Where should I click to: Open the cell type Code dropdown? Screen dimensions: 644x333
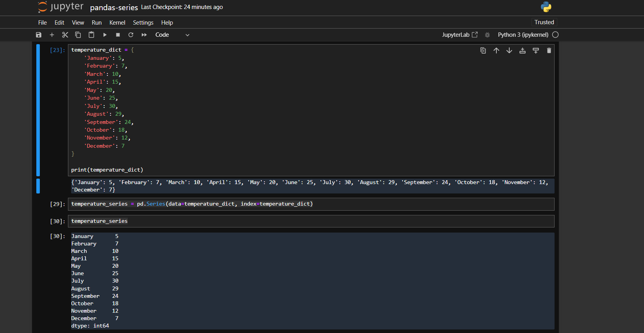(x=172, y=35)
